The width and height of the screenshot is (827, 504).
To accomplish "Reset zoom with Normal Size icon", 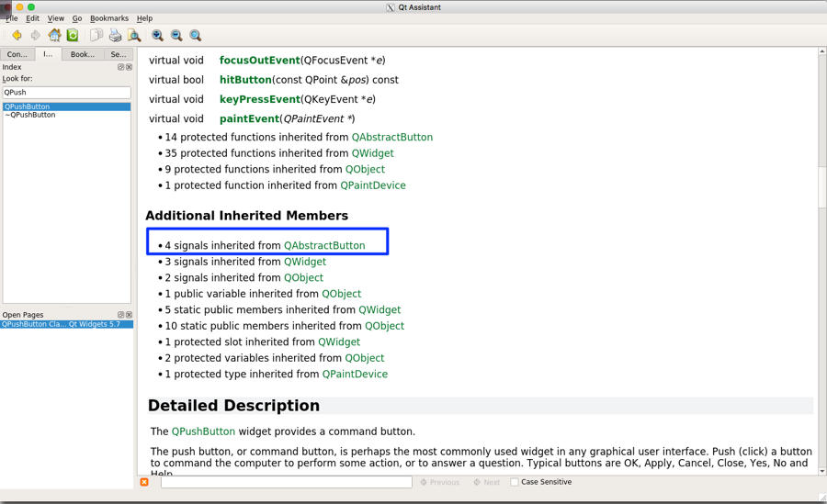I will coord(196,36).
